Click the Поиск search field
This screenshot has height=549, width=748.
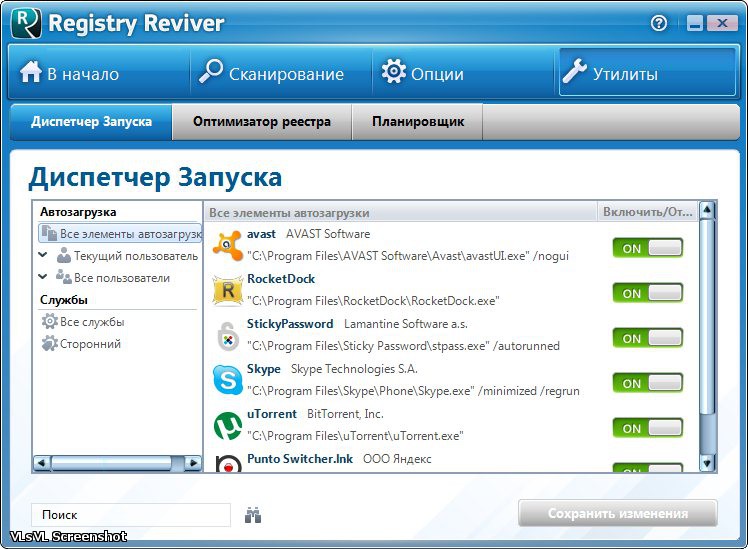pos(131,515)
